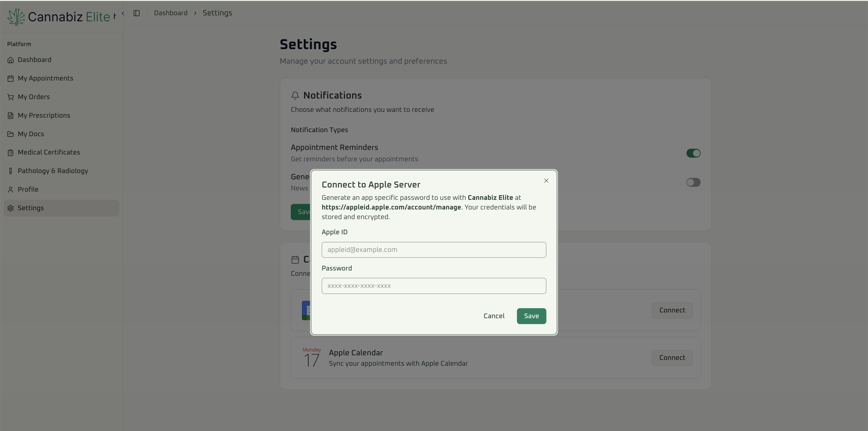Click the Medical Certificates clipboard icon
Screen dimensions: 868x431
coord(10,152)
